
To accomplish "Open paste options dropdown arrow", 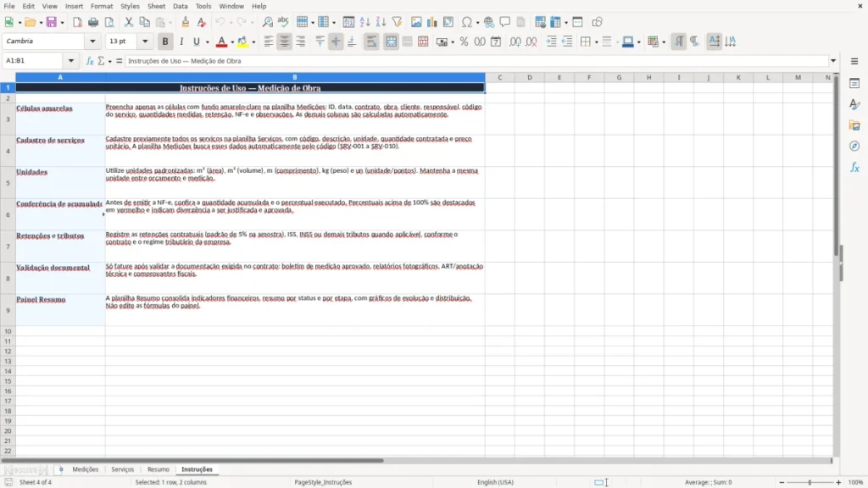I will click(170, 23).
